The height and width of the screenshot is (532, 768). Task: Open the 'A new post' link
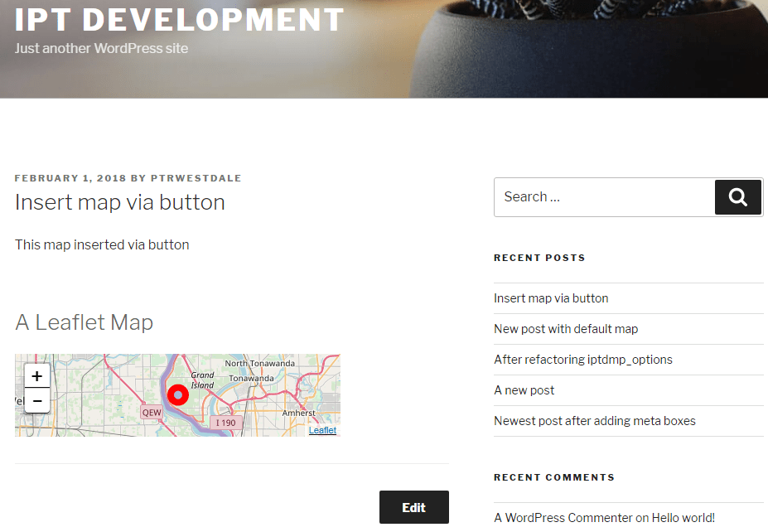tap(524, 389)
